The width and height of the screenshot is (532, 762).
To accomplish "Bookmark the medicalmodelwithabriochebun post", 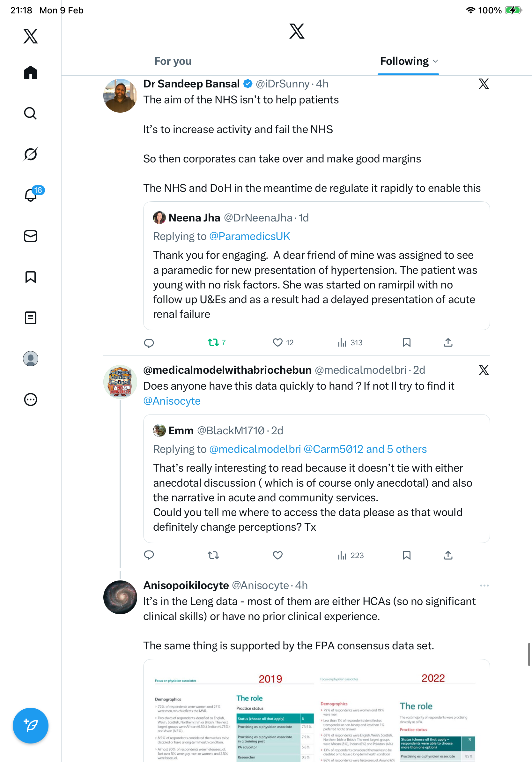I will [406, 555].
